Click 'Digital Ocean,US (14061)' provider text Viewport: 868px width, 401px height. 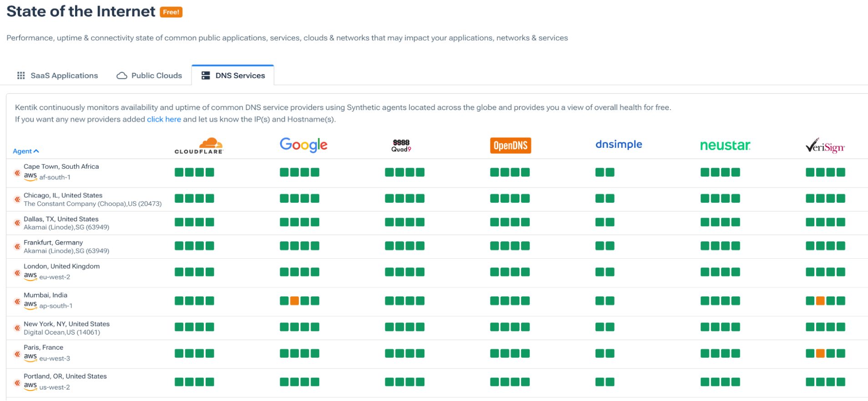(x=62, y=332)
